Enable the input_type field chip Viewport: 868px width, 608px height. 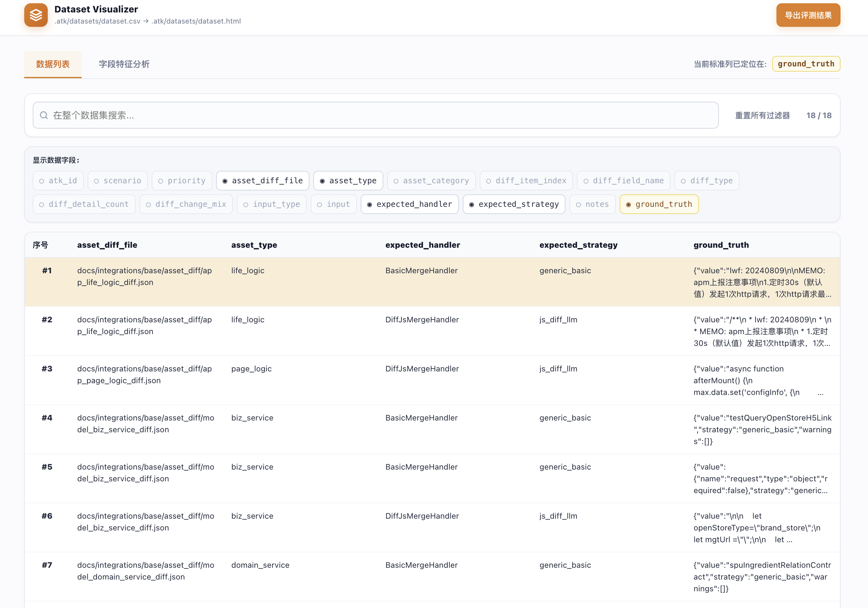(x=271, y=204)
